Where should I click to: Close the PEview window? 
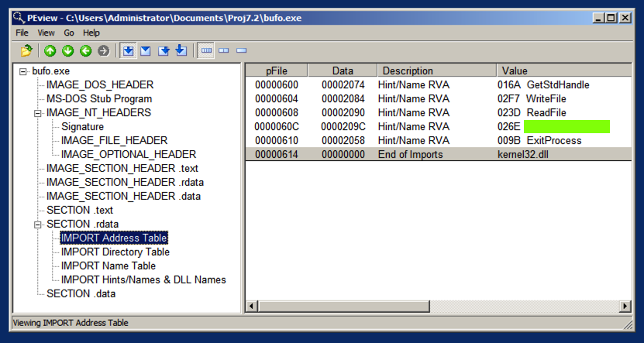coord(625,18)
